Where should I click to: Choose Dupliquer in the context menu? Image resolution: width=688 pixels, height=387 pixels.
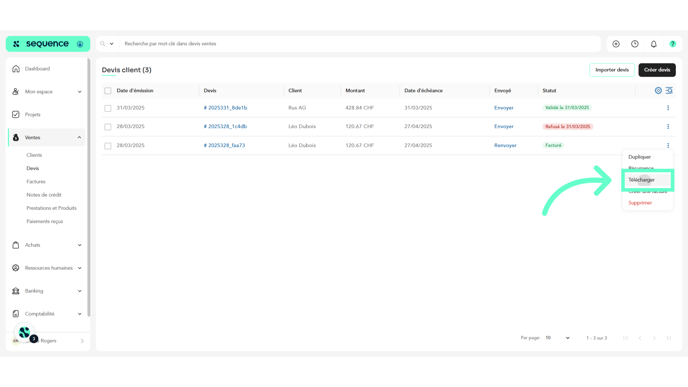(639, 157)
